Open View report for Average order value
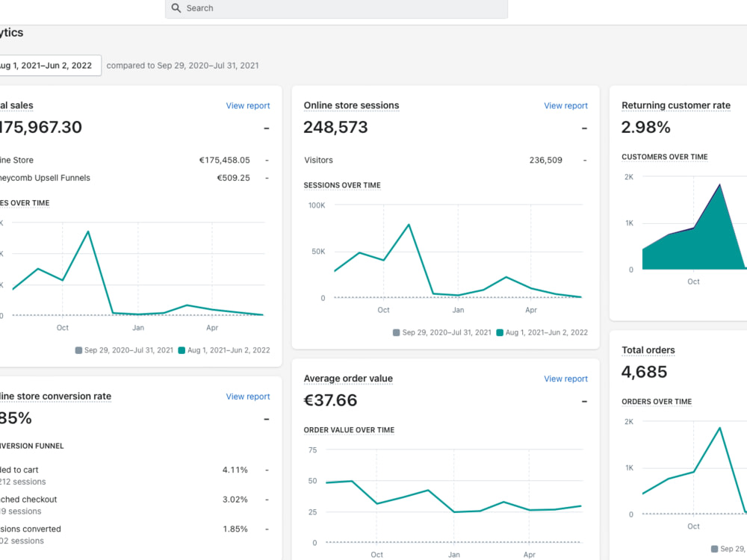 tap(565, 379)
